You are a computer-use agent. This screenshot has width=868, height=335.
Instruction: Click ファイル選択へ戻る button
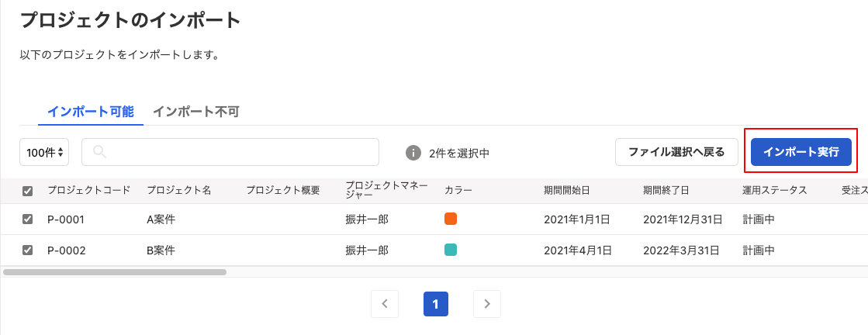[676, 152]
